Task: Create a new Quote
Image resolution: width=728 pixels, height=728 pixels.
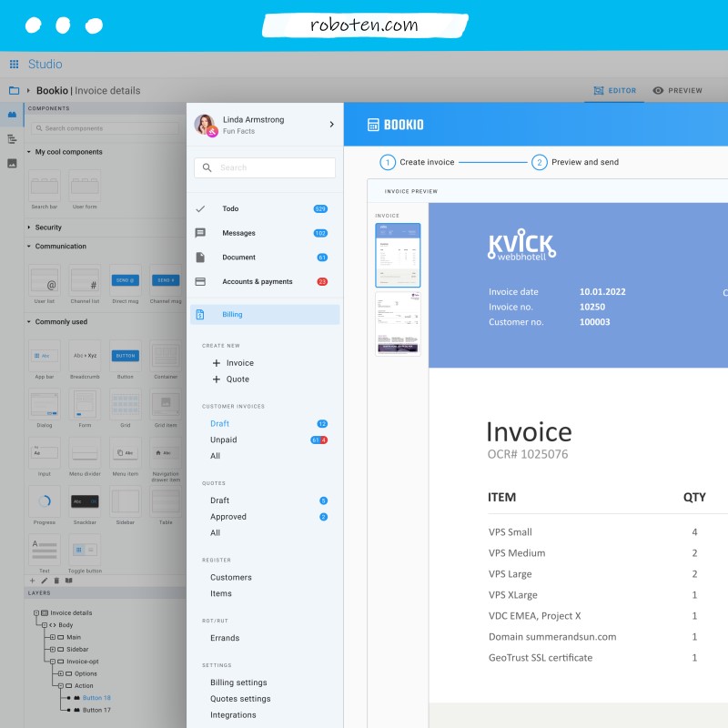Action: click(x=231, y=379)
